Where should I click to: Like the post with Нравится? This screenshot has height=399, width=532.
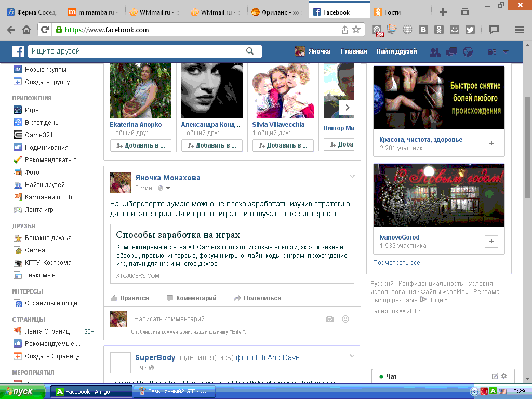coord(130,298)
